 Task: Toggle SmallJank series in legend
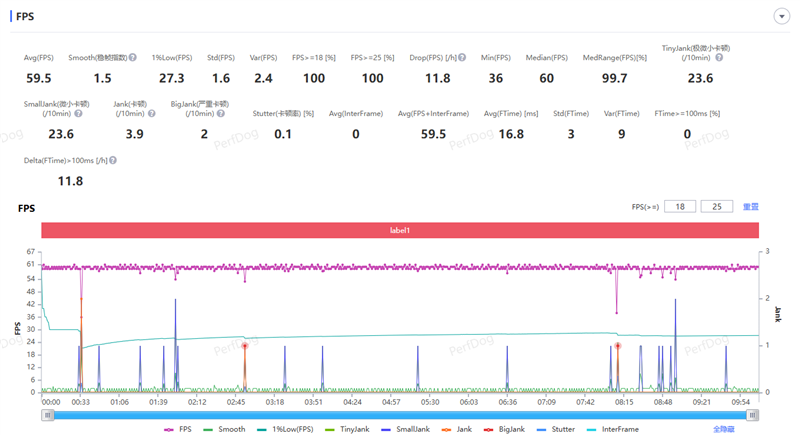coord(406,429)
